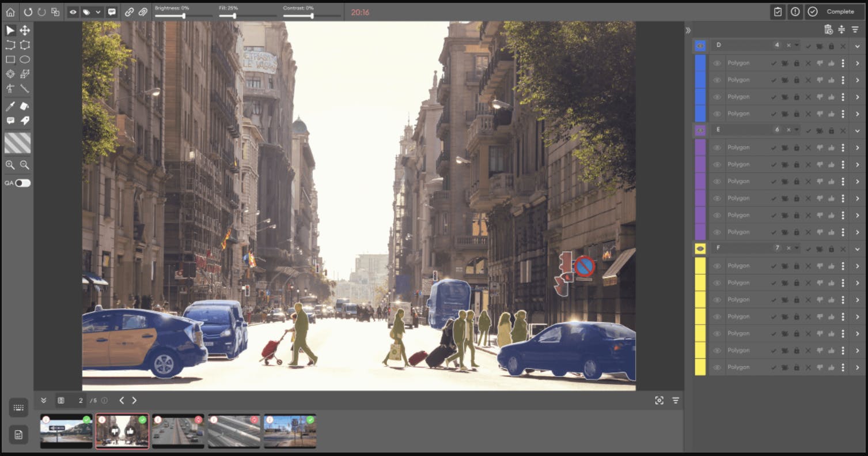Screen dimensions: 868x456
Task: Toggle the top toolbar eye visibility button
Action: [73, 12]
